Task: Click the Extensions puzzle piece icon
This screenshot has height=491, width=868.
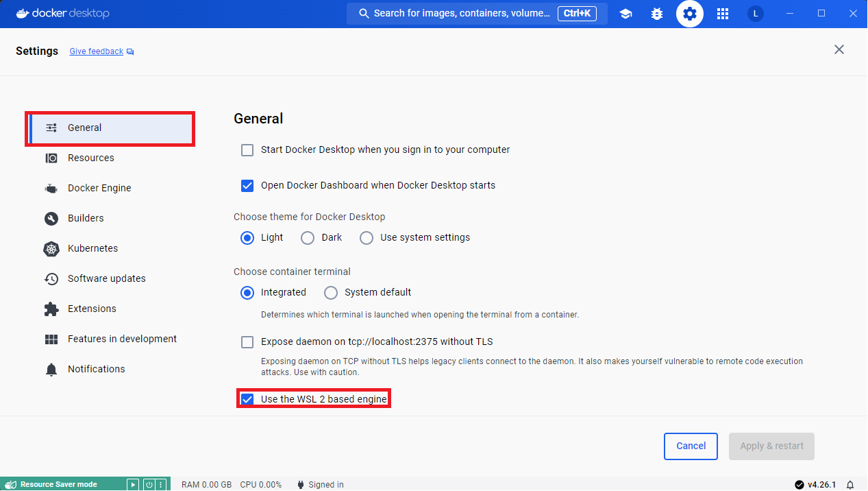Action: point(51,309)
